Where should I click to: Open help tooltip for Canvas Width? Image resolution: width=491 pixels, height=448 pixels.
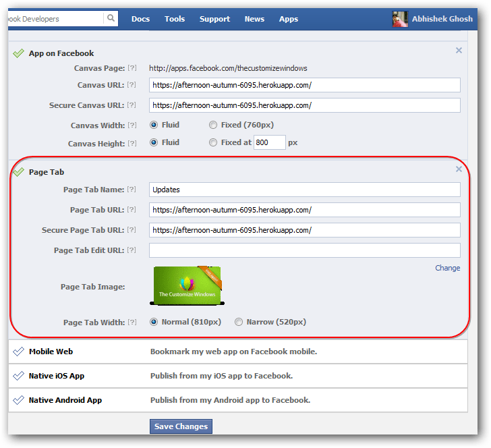point(132,125)
